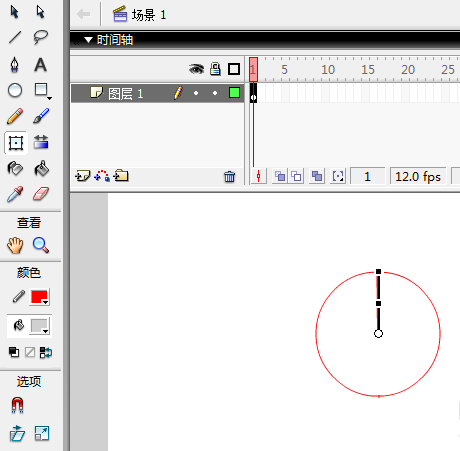
Task: Select the Gradient Transform tool
Action: pos(41,142)
